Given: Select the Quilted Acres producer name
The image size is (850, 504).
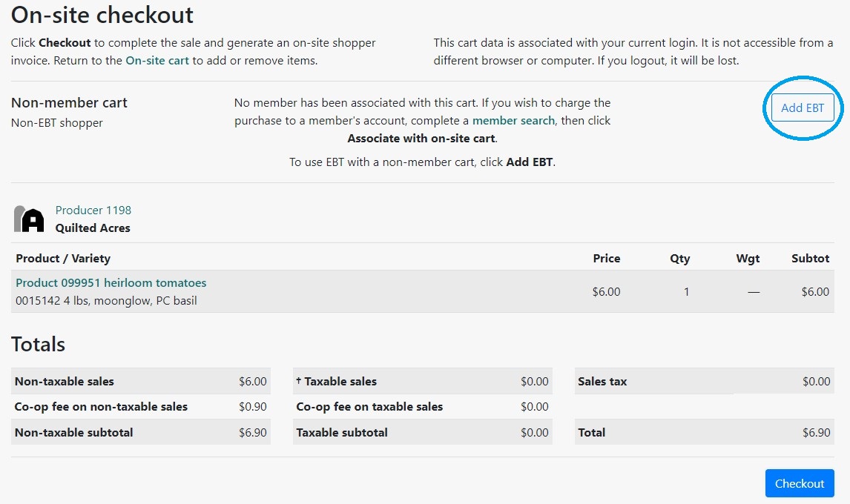Looking at the screenshot, I should point(93,228).
